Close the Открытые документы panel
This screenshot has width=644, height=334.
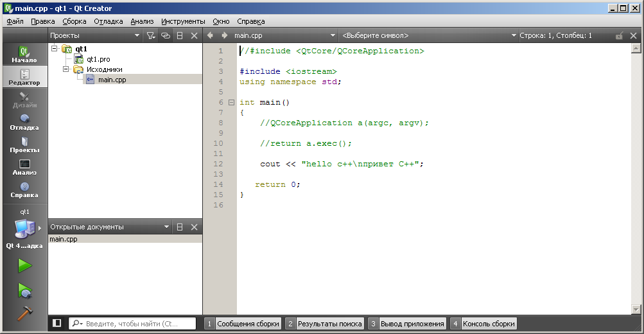point(195,227)
